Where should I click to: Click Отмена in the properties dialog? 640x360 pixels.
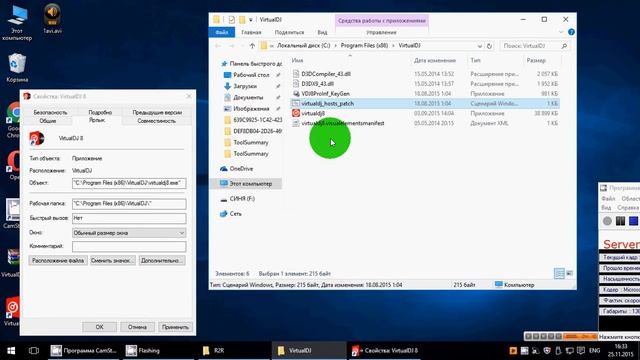pyautogui.click(x=137, y=327)
